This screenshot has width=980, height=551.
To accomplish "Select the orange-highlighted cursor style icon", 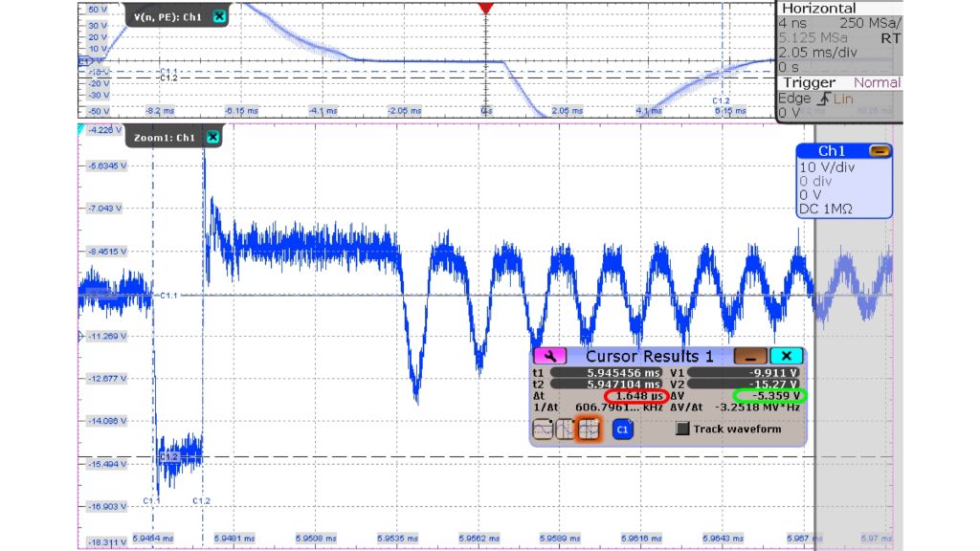I will pyautogui.click(x=590, y=428).
